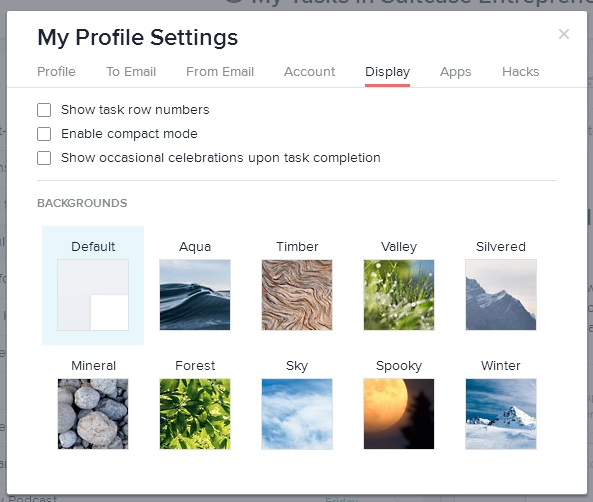
Task: Enable Show task row numbers checkbox
Action: point(44,110)
